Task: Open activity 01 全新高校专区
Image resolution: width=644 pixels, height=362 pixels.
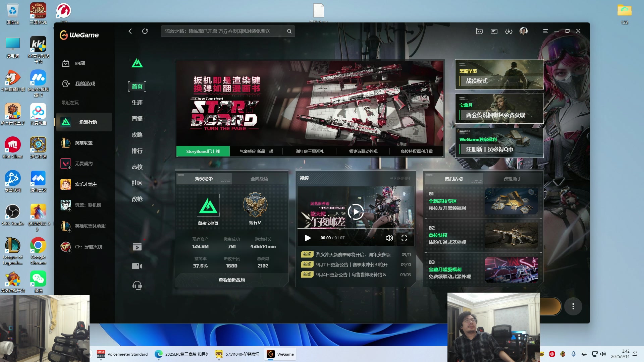Action: pyautogui.click(x=483, y=201)
